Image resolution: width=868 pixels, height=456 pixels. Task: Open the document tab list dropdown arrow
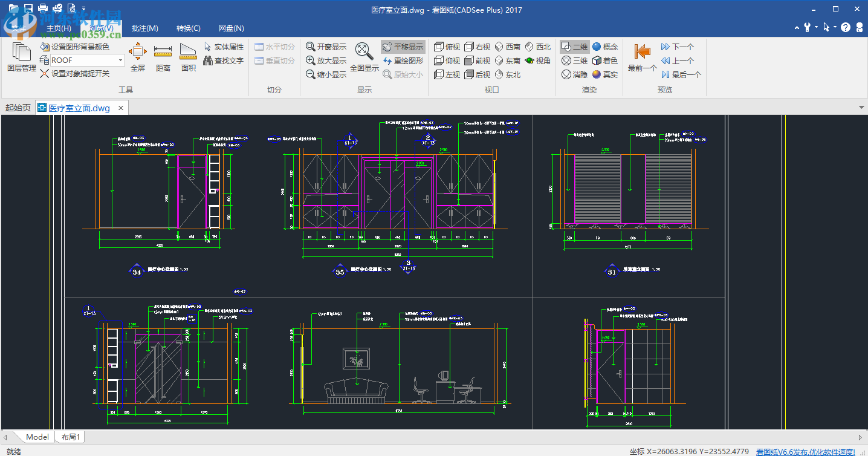861,108
